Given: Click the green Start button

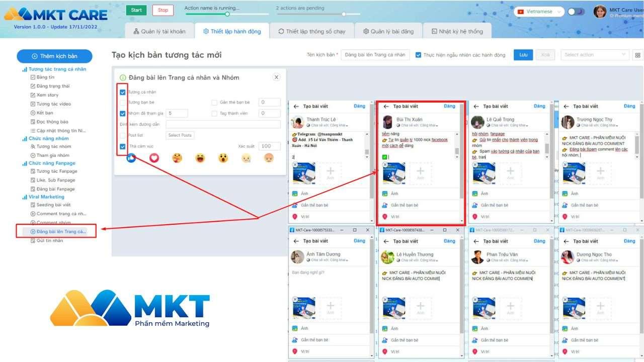Looking at the screenshot, I should [x=136, y=10].
